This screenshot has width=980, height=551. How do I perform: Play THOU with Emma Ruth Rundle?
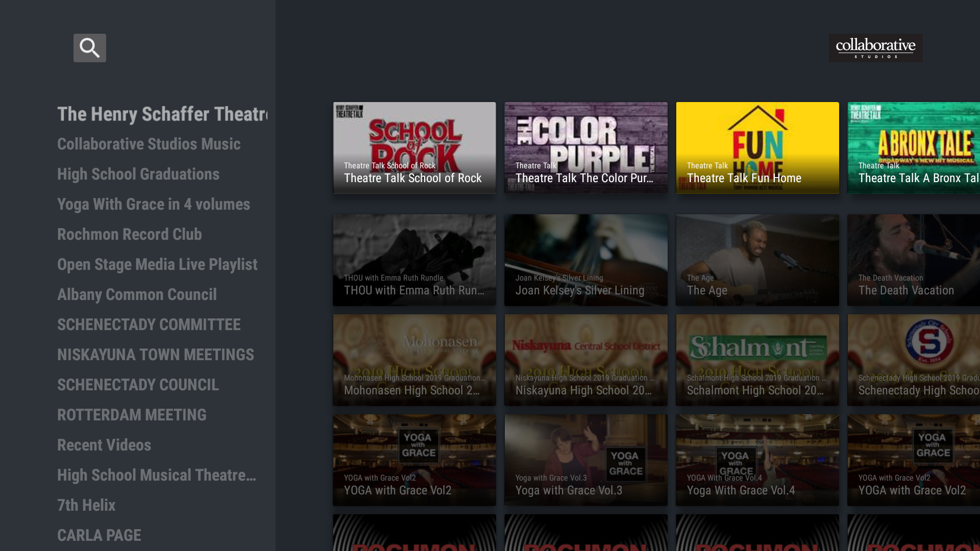414,260
